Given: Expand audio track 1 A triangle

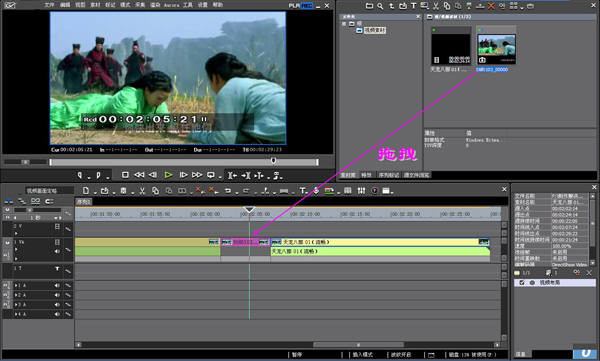Looking at the screenshot, I should click(16, 286).
